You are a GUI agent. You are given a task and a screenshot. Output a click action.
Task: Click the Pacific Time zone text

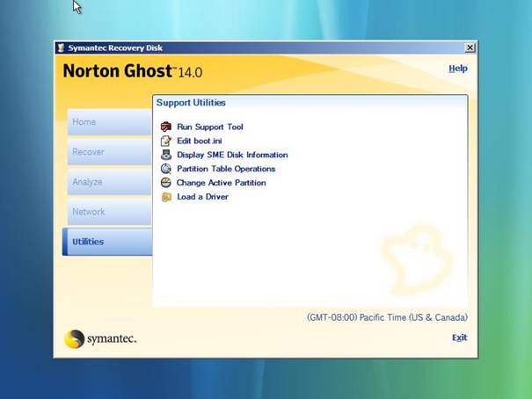click(x=387, y=317)
